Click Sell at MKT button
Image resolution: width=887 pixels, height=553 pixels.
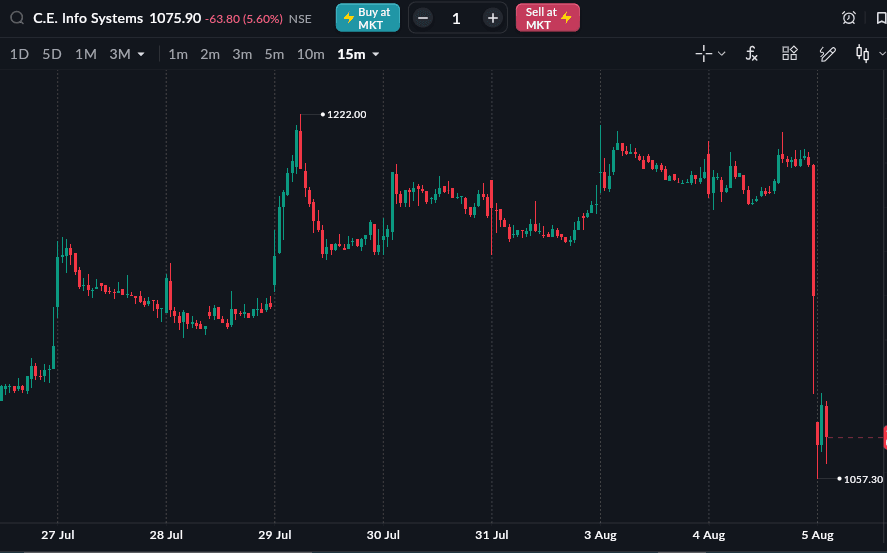pyautogui.click(x=548, y=18)
